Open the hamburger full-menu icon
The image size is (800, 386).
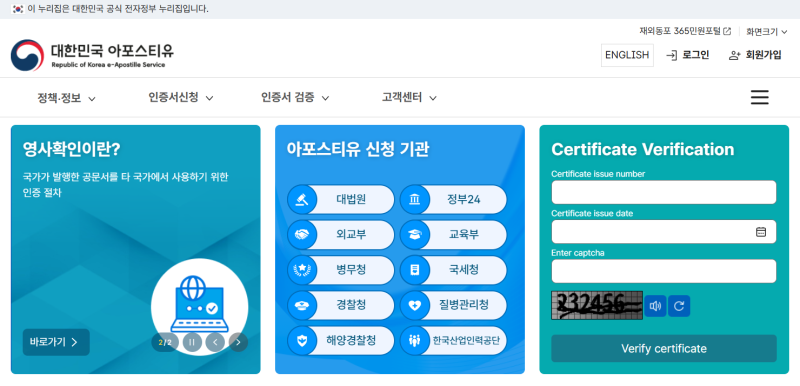[759, 97]
